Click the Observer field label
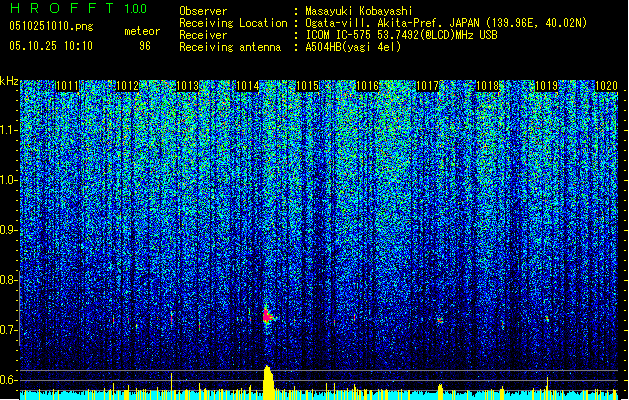Viewport: 629px width, 400px height. 203,11
